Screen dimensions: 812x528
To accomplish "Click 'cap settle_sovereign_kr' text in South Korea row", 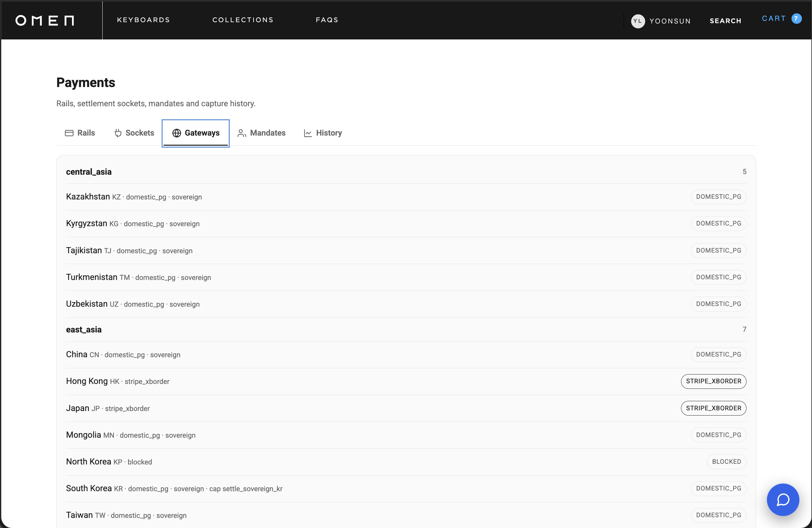I will click(x=246, y=489).
